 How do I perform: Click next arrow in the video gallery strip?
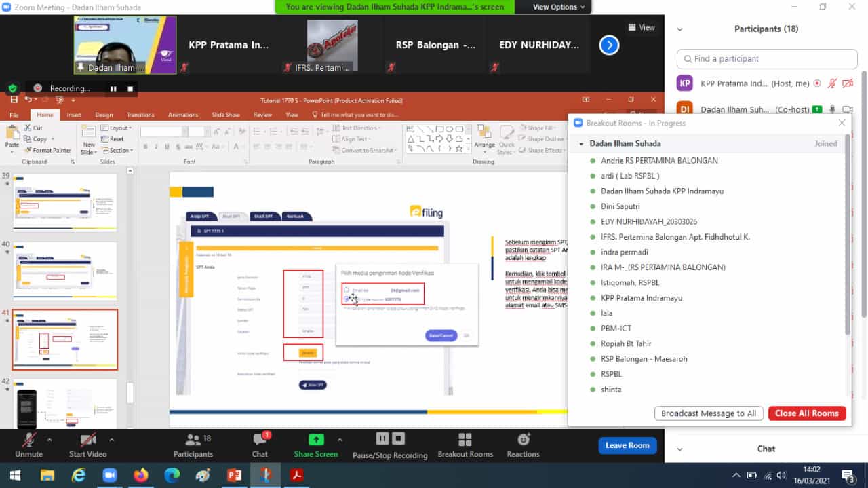[609, 45]
